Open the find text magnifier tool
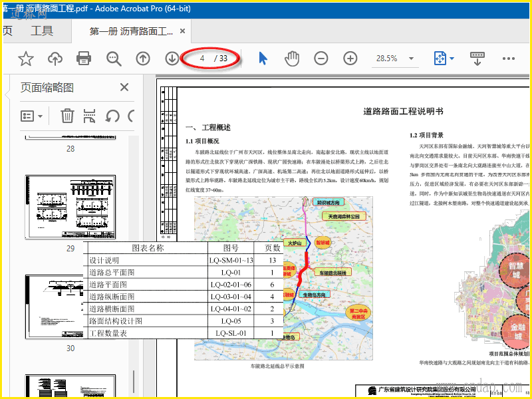532x399 pixels. coord(114,59)
